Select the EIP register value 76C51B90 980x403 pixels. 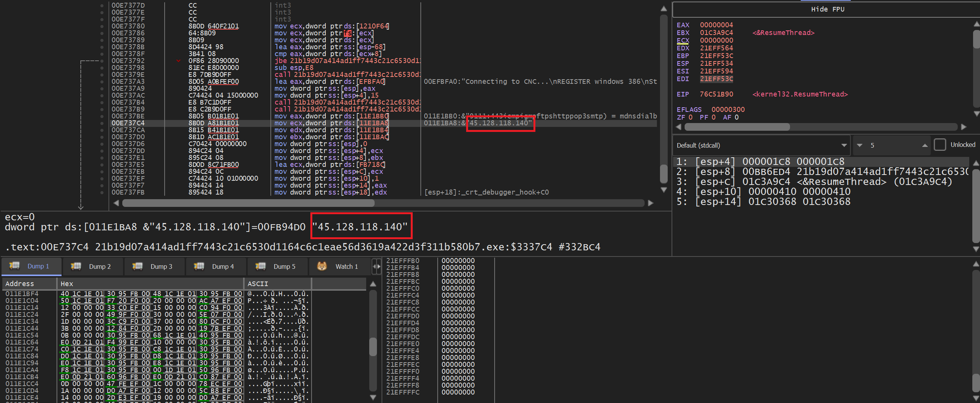pos(717,94)
